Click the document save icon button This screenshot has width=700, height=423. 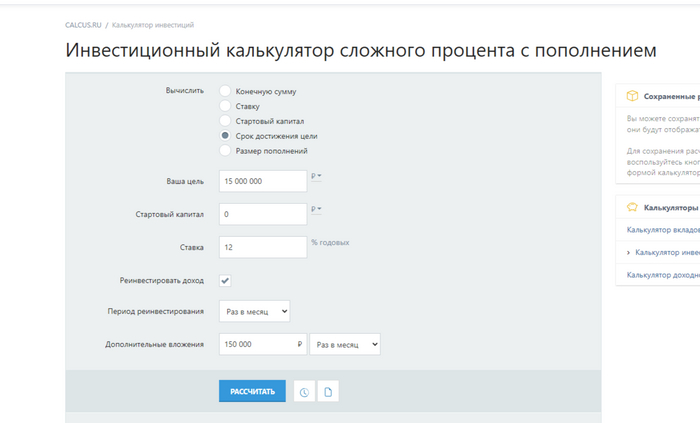328,392
